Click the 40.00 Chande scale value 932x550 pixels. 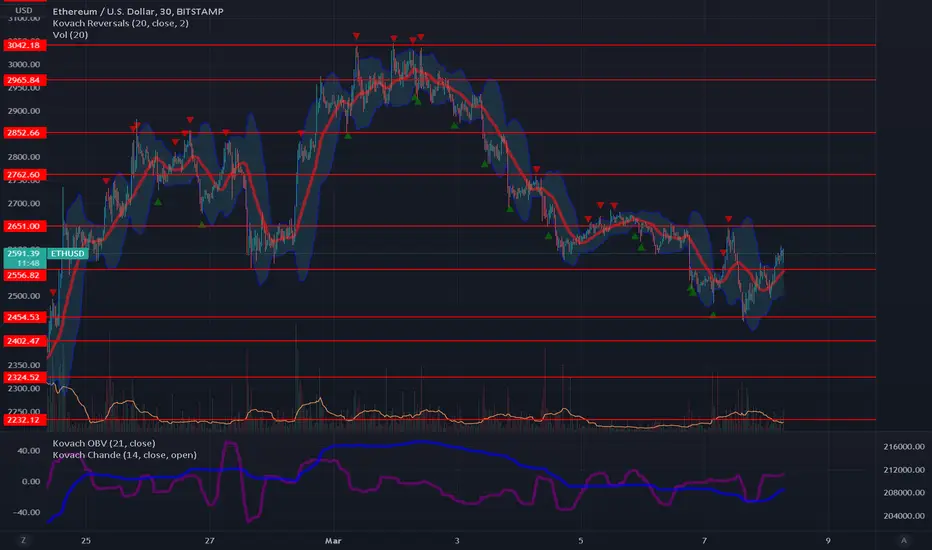tap(29, 451)
